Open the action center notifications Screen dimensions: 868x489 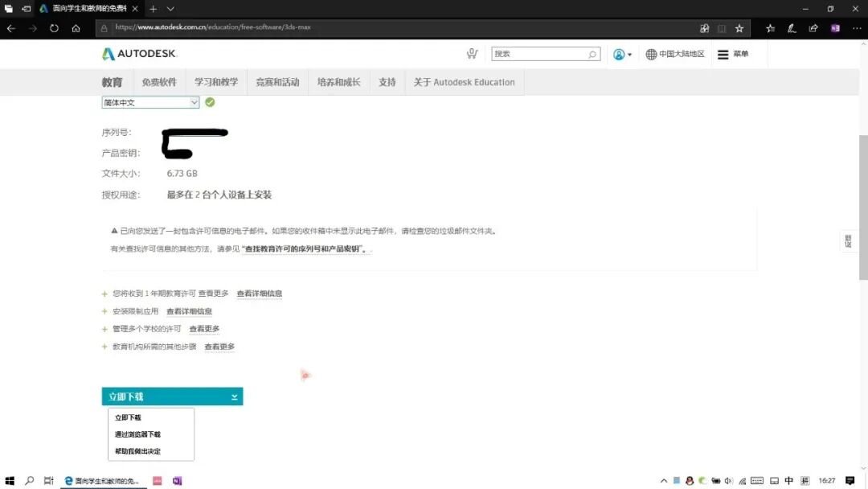850,481
